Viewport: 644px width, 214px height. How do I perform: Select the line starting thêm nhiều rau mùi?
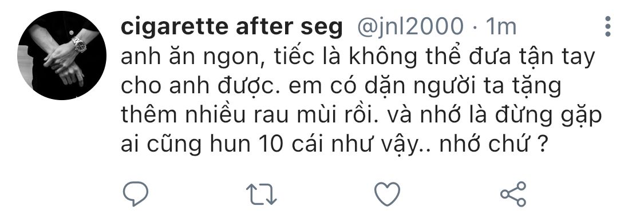[361, 116]
